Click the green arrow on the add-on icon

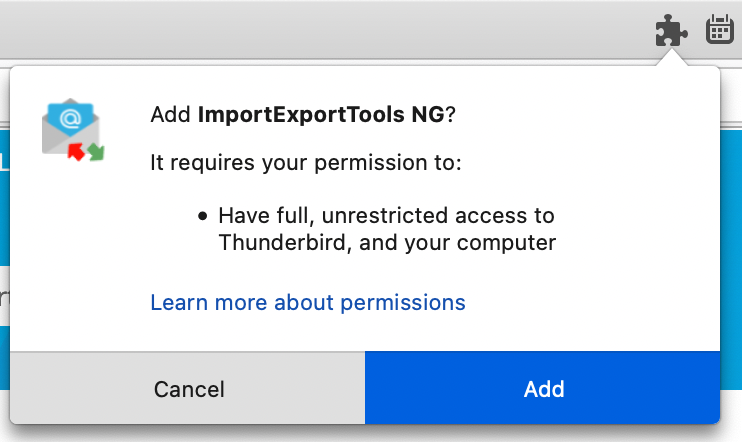tap(96, 151)
